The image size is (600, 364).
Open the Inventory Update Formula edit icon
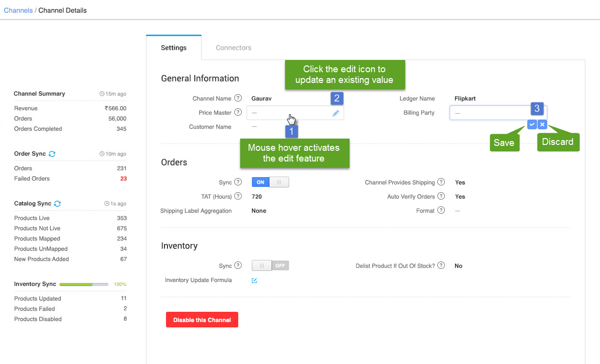pyautogui.click(x=254, y=280)
